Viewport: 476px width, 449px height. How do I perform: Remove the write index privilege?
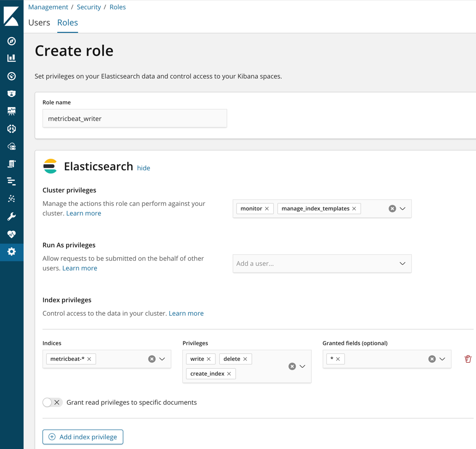pyautogui.click(x=209, y=359)
